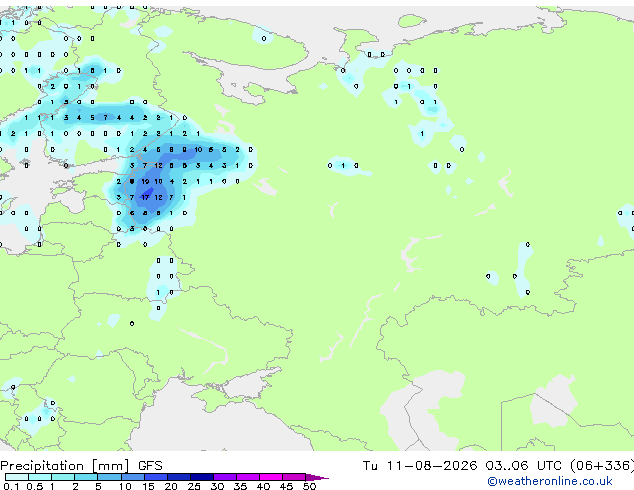The width and height of the screenshot is (634, 490).
Task: Click the 10–15 mm legend swatch
Action: (132, 477)
